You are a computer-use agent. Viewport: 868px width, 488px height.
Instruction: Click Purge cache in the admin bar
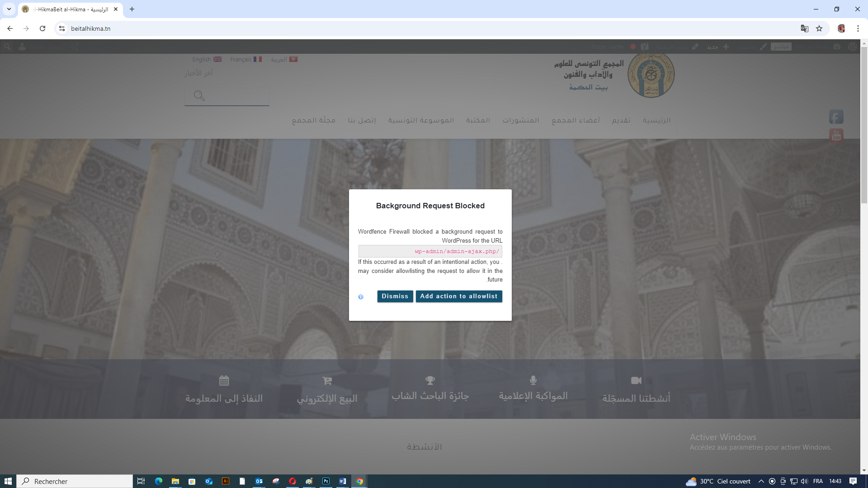(x=607, y=47)
